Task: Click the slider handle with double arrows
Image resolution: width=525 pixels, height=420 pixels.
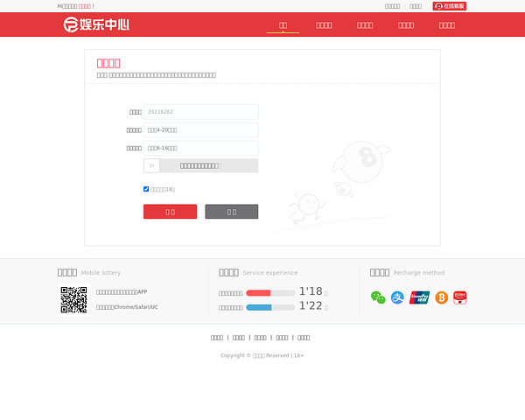Action: [x=152, y=165]
